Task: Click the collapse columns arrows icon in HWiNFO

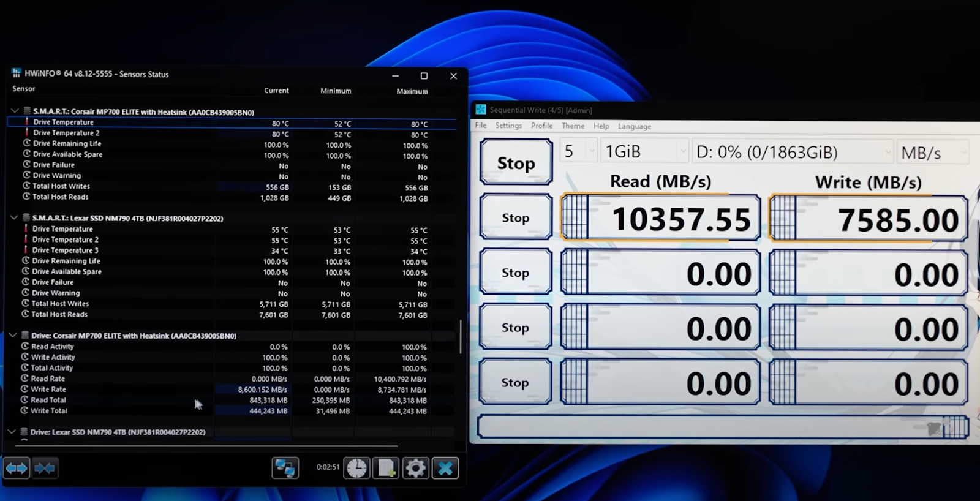Action: (45, 469)
